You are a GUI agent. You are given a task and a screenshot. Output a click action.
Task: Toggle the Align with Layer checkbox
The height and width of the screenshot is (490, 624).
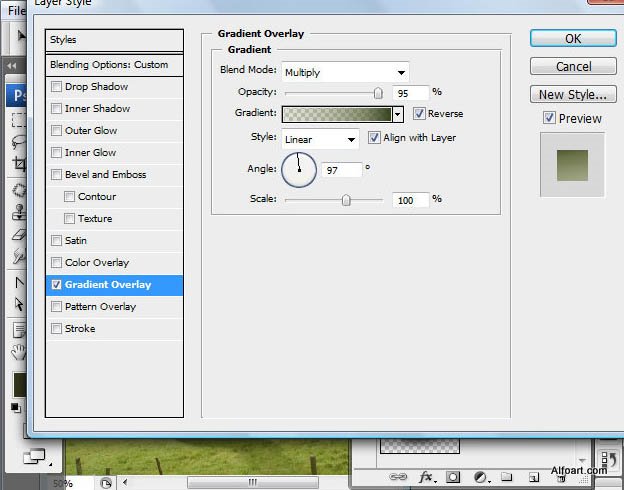(375, 138)
